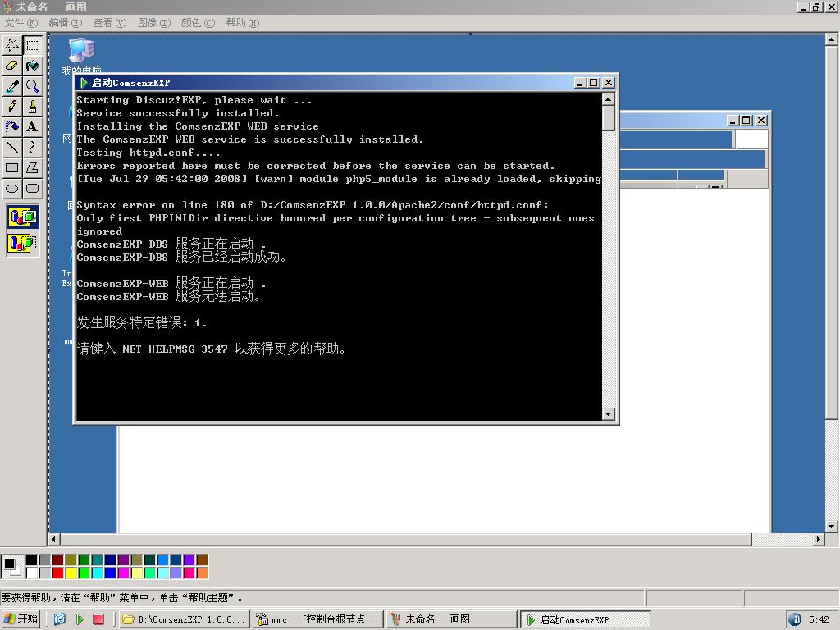Choose the dark red swatch

point(58,559)
